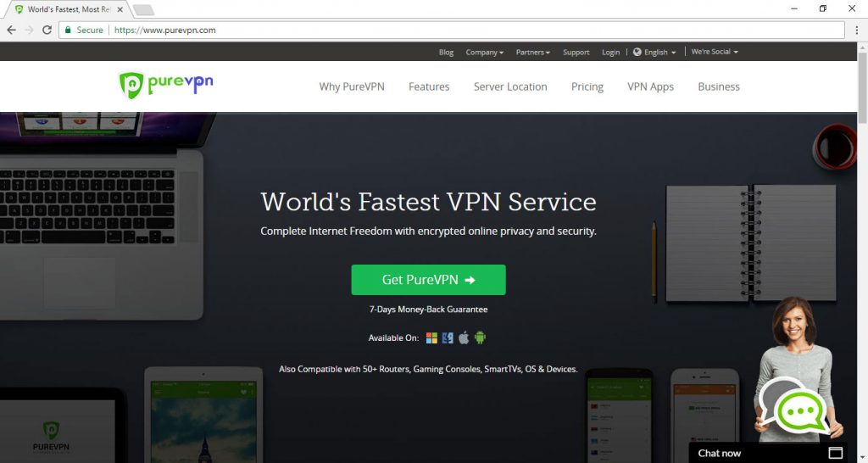Click the Mac Finder platform icon
This screenshot has width=868, height=463.
(x=448, y=337)
